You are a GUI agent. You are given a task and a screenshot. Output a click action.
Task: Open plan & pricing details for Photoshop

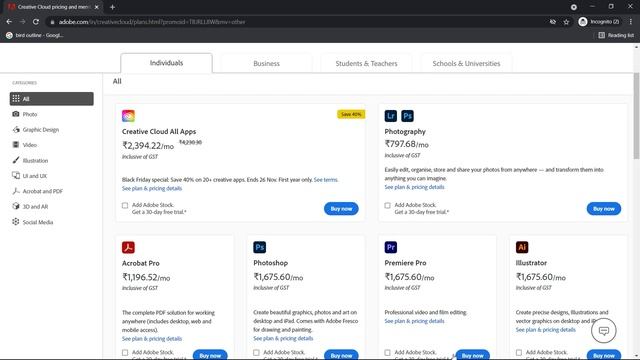pos(283,338)
